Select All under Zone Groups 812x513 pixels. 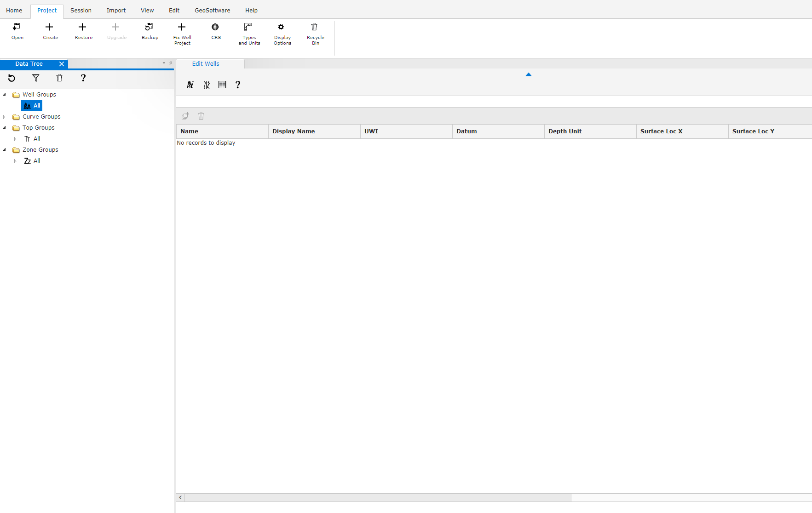pos(32,161)
